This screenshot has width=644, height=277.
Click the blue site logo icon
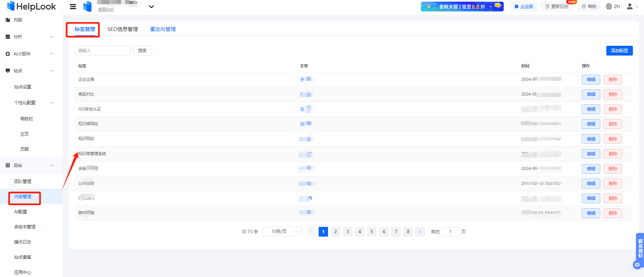click(87, 6)
